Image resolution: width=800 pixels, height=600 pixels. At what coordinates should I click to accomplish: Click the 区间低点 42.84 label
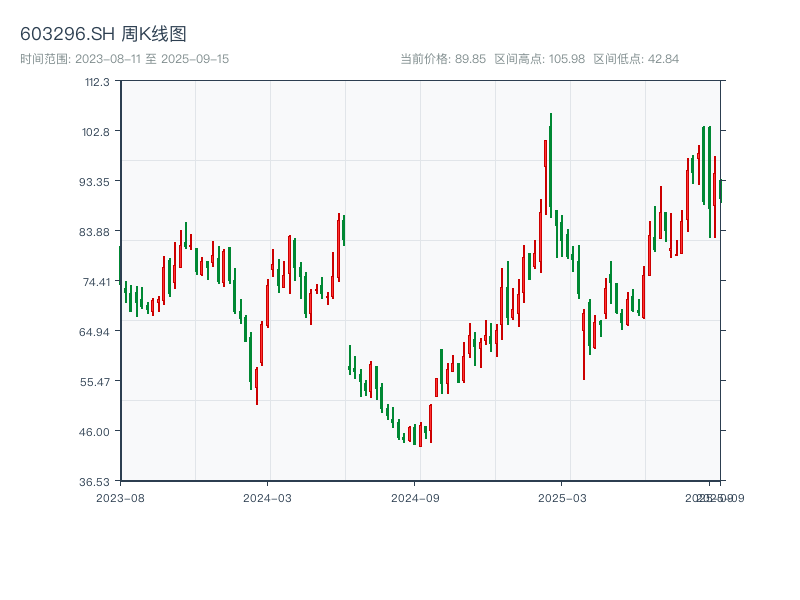click(x=636, y=59)
